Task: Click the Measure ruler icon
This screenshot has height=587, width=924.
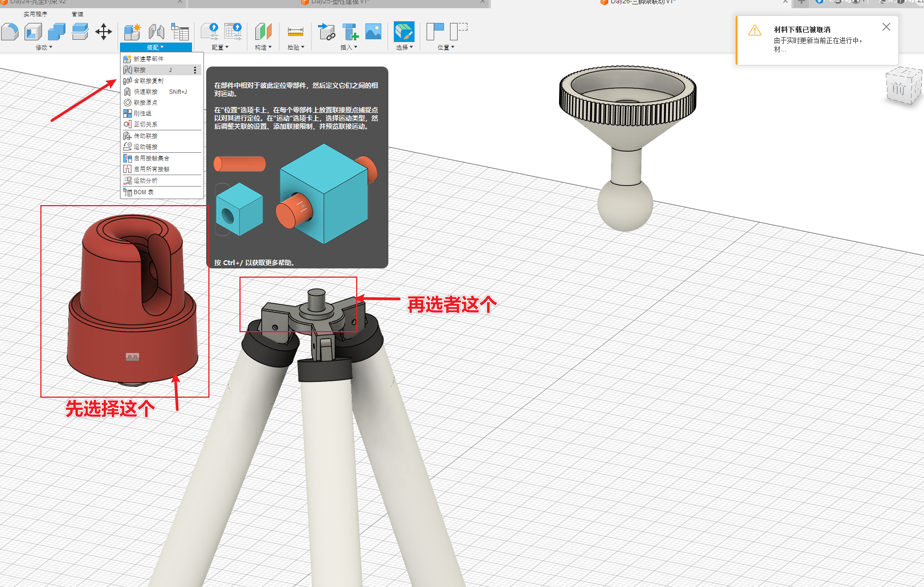Action: [295, 32]
